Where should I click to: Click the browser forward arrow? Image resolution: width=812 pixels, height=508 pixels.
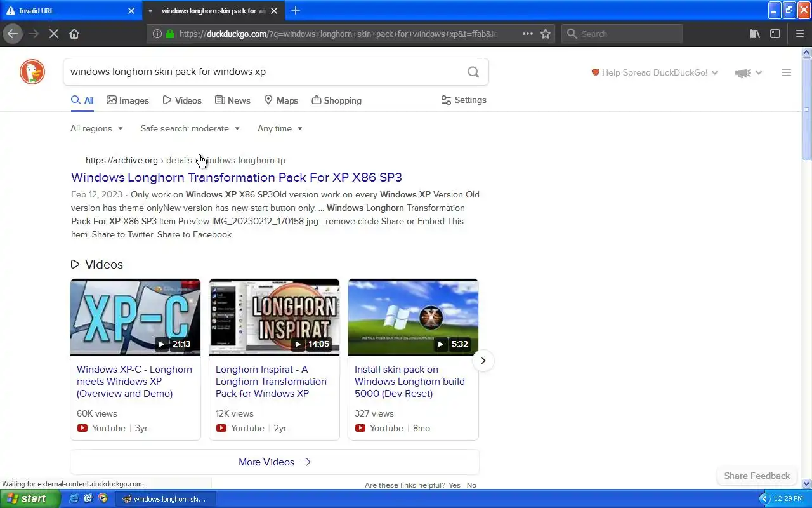pyautogui.click(x=34, y=34)
